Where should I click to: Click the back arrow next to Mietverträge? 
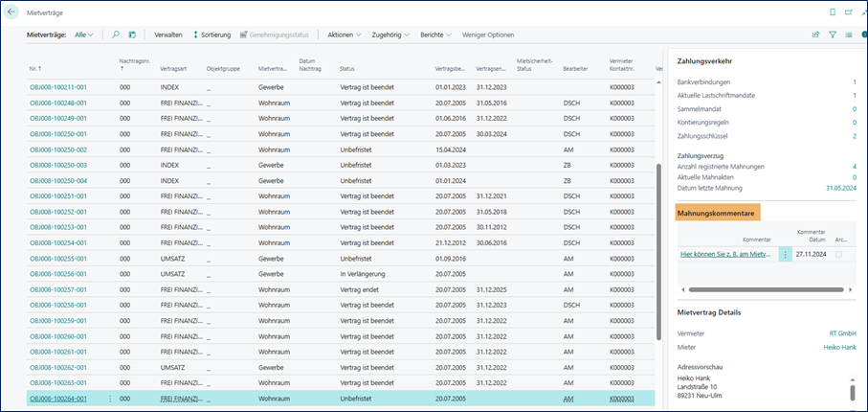click(x=12, y=11)
